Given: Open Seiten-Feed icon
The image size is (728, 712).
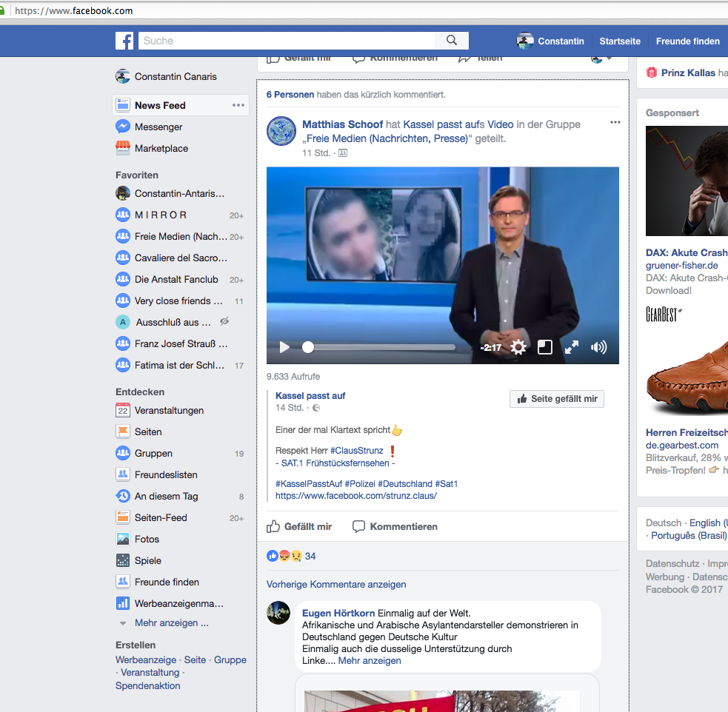Looking at the screenshot, I should [123, 517].
